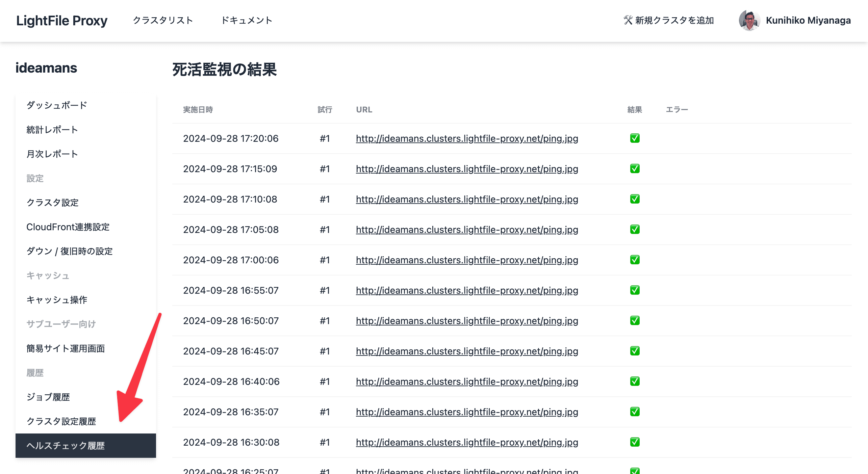
Task: Click Kunihiko Miyanaga's avatar photo
Action: pyautogui.click(x=749, y=20)
